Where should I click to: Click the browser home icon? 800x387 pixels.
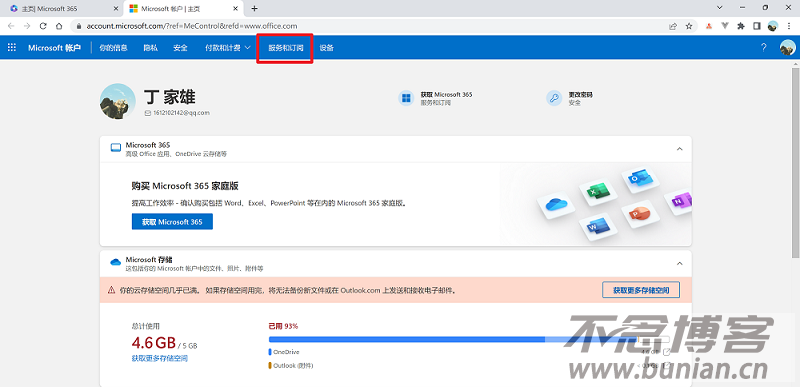coord(59,26)
